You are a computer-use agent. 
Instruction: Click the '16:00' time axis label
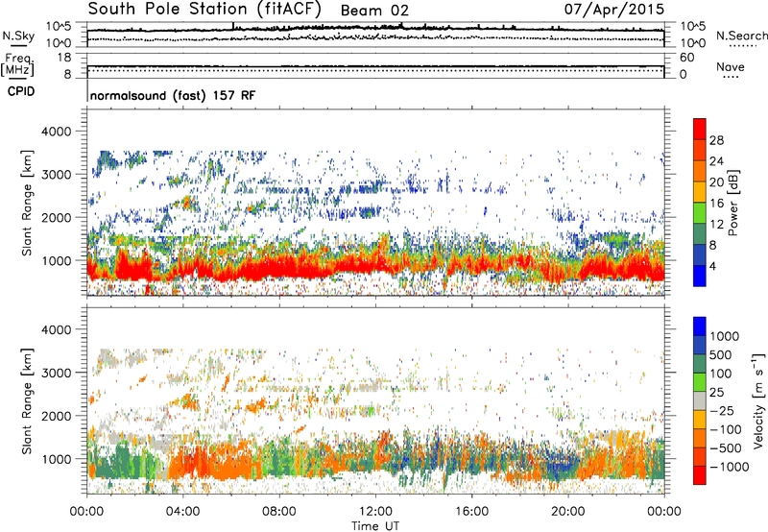[x=472, y=512]
